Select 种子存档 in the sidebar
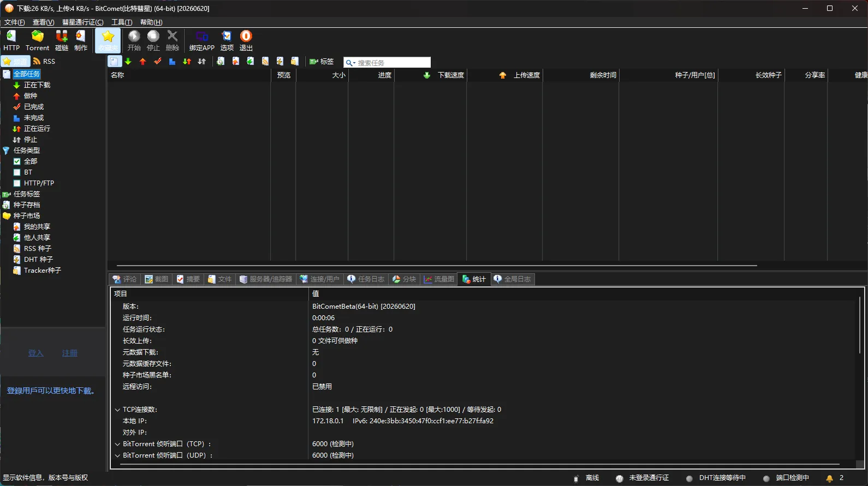Screen dimensions: 868x486 pyautogui.click(x=27, y=205)
